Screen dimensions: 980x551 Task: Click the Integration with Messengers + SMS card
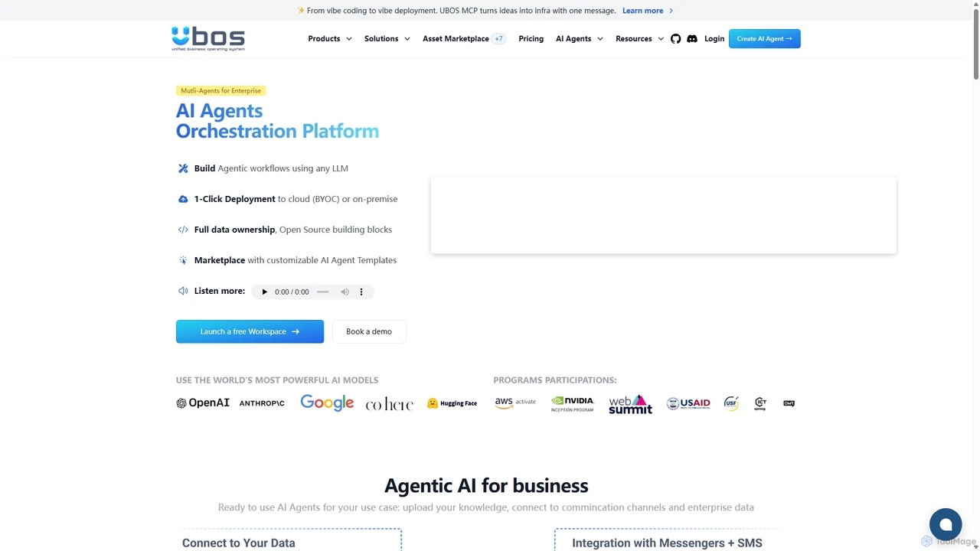(x=667, y=540)
